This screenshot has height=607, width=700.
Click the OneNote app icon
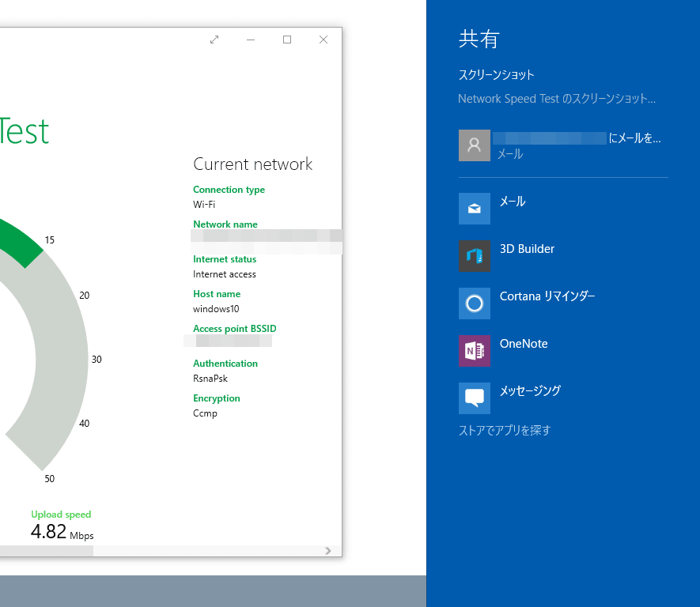474,351
